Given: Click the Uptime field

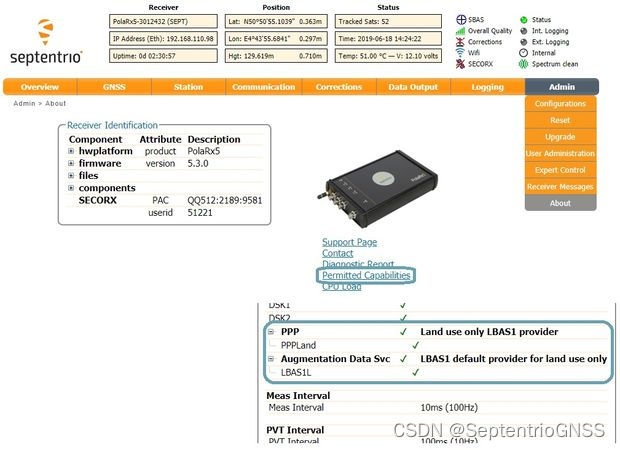Looking at the screenshot, I should click(163, 56).
